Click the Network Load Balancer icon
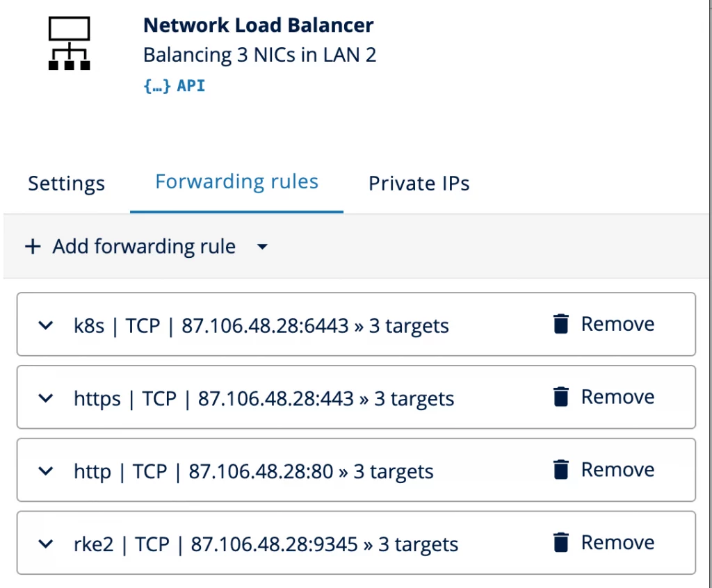This screenshot has height=588, width=712. pos(70,43)
